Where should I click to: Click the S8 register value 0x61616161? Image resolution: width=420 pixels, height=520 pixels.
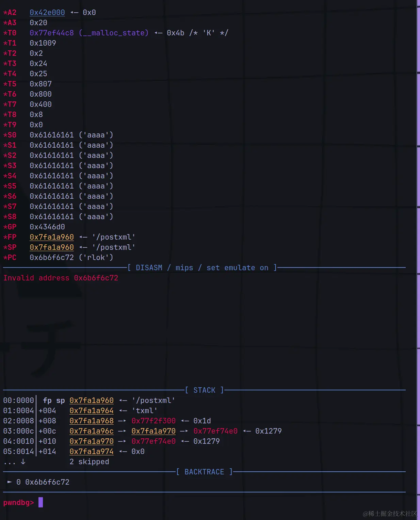52,217
